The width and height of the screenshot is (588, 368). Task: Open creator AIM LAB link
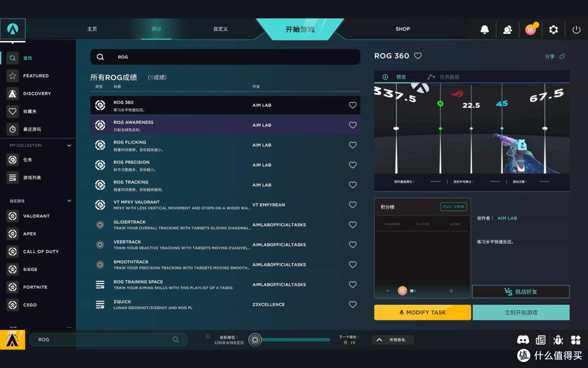pos(507,218)
